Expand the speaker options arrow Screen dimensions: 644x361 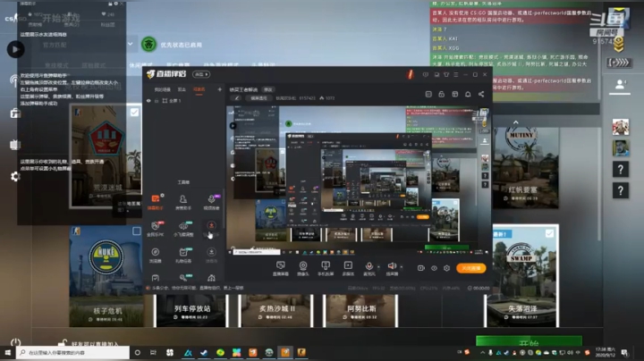tap(401, 267)
